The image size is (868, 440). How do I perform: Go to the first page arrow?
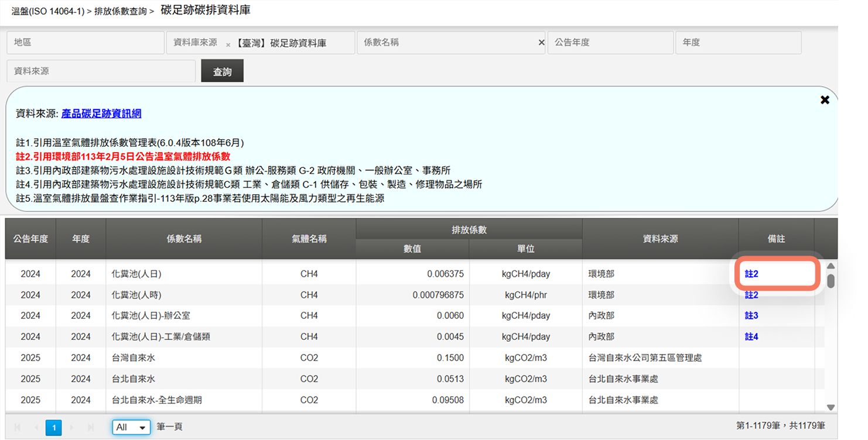click(x=18, y=428)
